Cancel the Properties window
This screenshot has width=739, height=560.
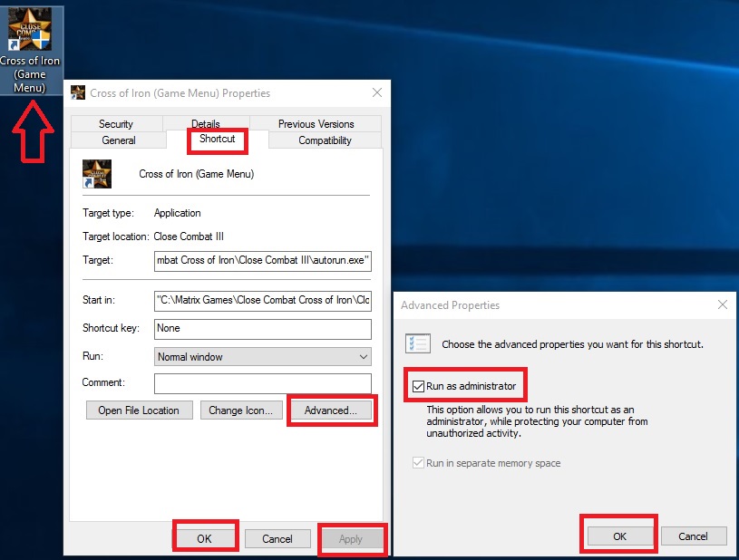277,539
